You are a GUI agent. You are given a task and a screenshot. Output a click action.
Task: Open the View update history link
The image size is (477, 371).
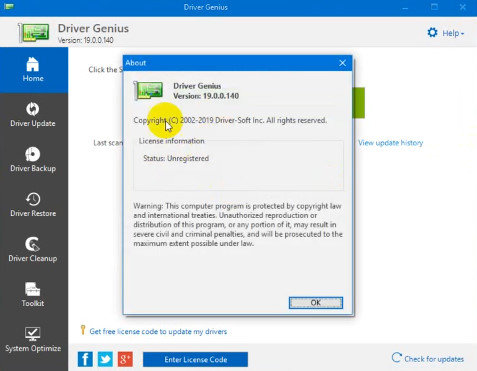tap(391, 143)
